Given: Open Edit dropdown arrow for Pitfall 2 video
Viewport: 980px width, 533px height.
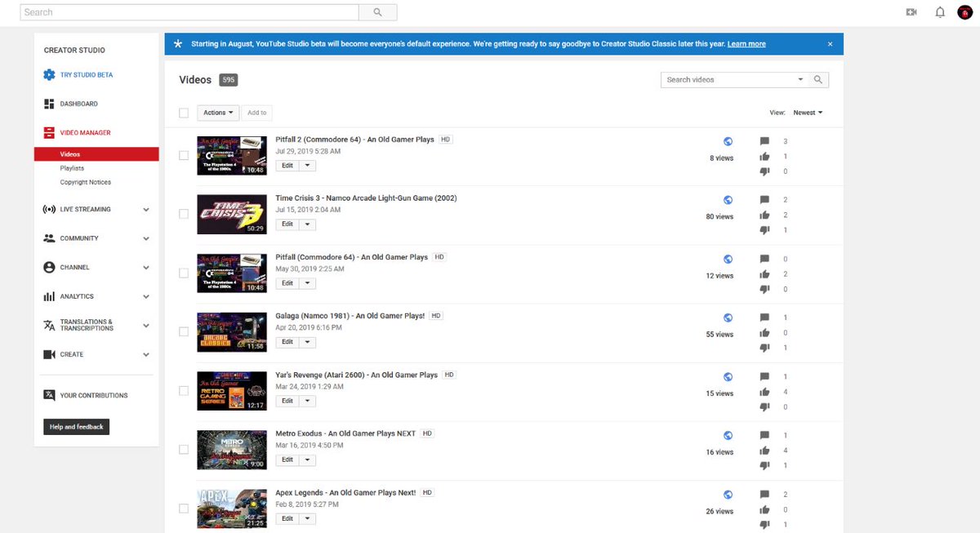Looking at the screenshot, I should pos(307,165).
